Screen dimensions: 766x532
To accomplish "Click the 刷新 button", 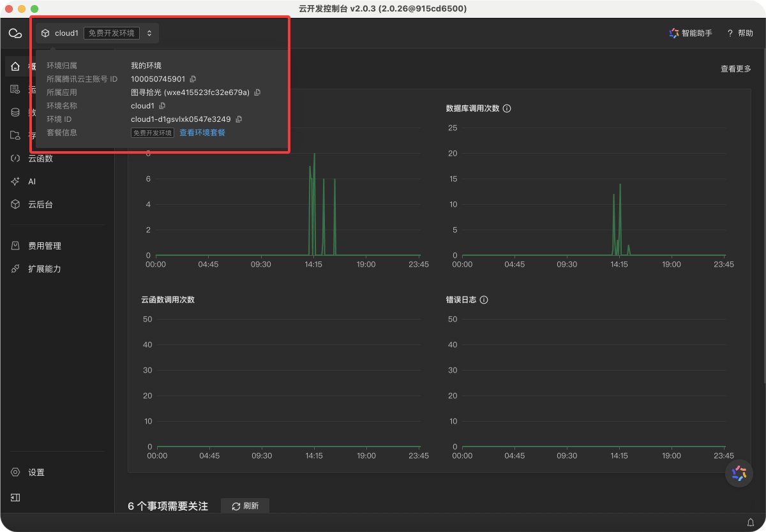I will [245, 506].
